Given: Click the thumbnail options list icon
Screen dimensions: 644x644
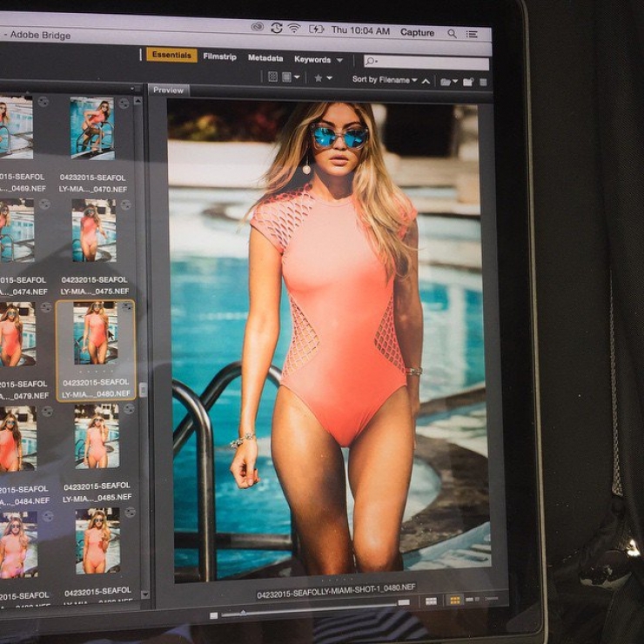Looking at the screenshot, I should point(287,77).
